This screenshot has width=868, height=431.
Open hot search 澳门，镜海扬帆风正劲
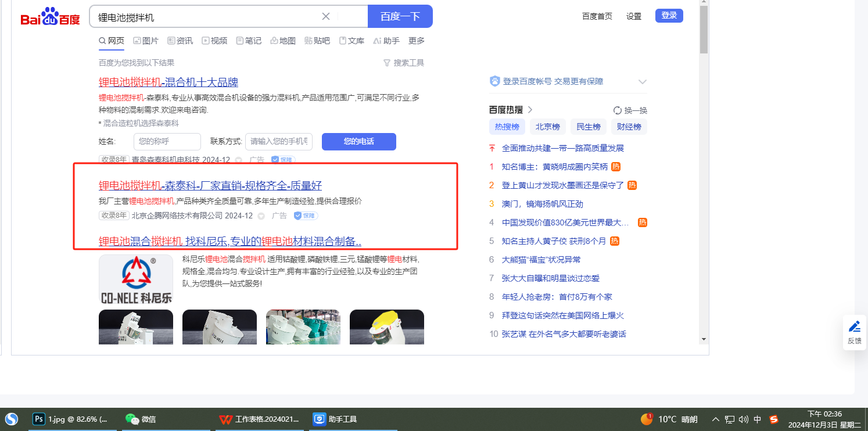coord(543,204)
